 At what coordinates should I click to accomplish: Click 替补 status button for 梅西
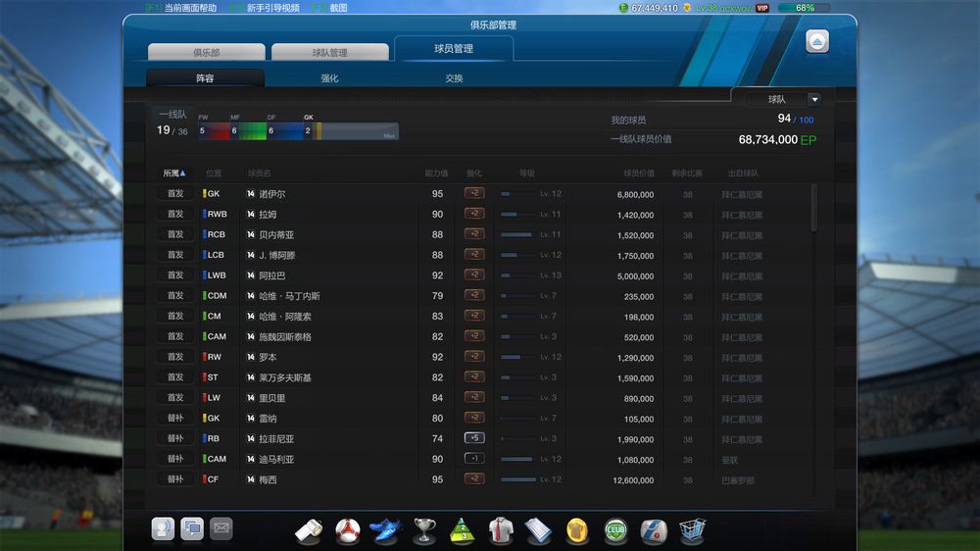[175, 479]
